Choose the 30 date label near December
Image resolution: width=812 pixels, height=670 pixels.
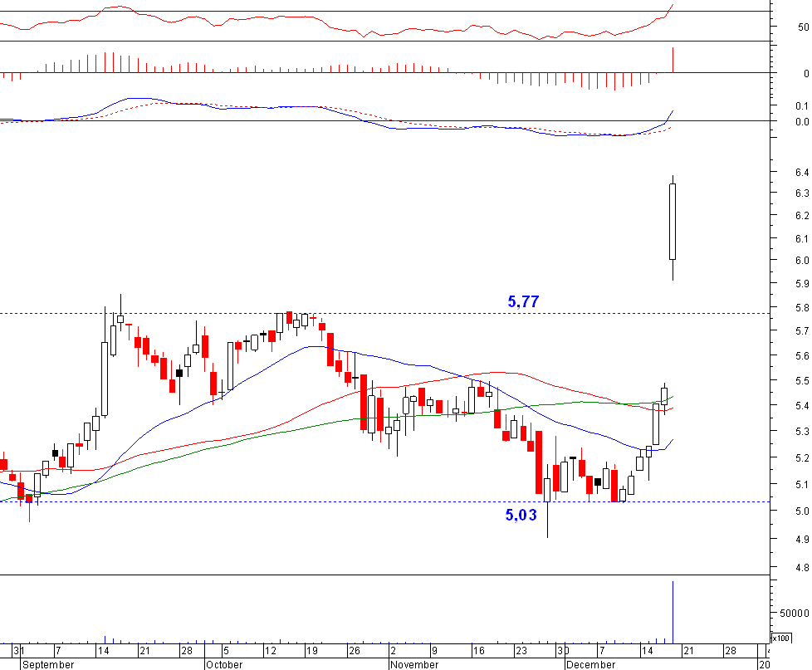(x=563, y=651)
